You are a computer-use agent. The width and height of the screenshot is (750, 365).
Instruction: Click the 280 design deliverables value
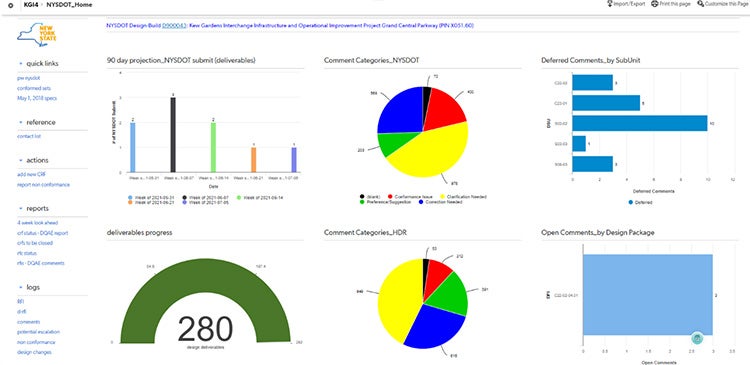205,329
